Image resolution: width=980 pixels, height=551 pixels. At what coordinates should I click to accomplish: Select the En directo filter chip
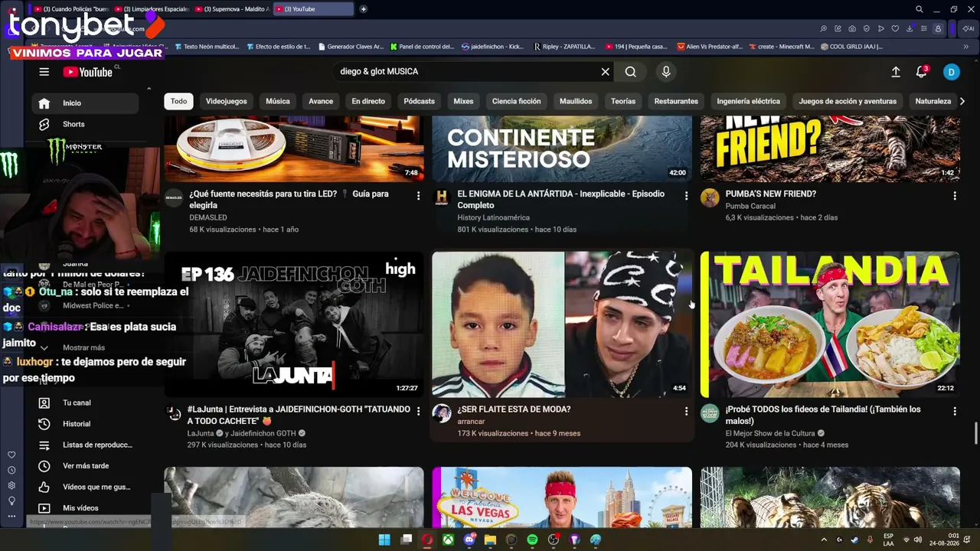[x=368, y=101]
